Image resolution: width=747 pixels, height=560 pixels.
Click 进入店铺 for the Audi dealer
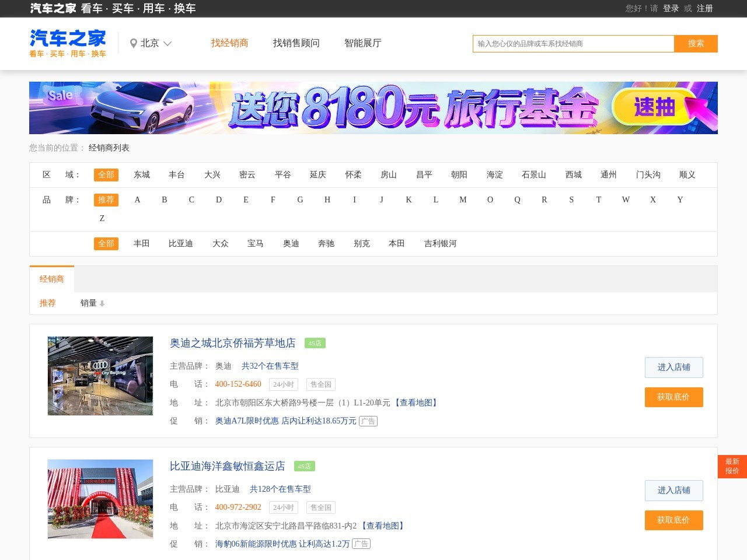click(673, 367)
